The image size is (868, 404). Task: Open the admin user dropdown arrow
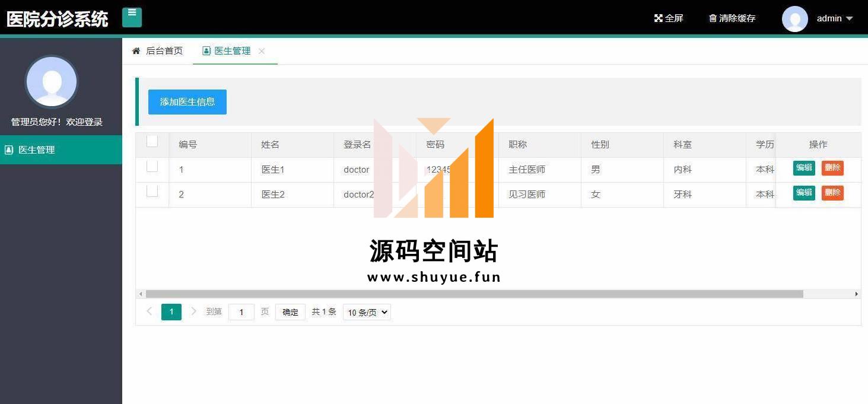tap(849, 18)
